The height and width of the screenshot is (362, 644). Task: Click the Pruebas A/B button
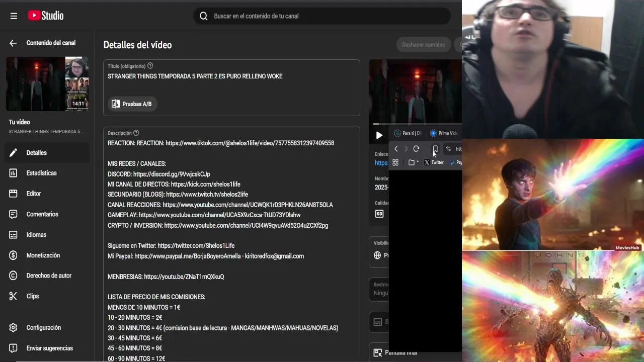click(132, 104)
